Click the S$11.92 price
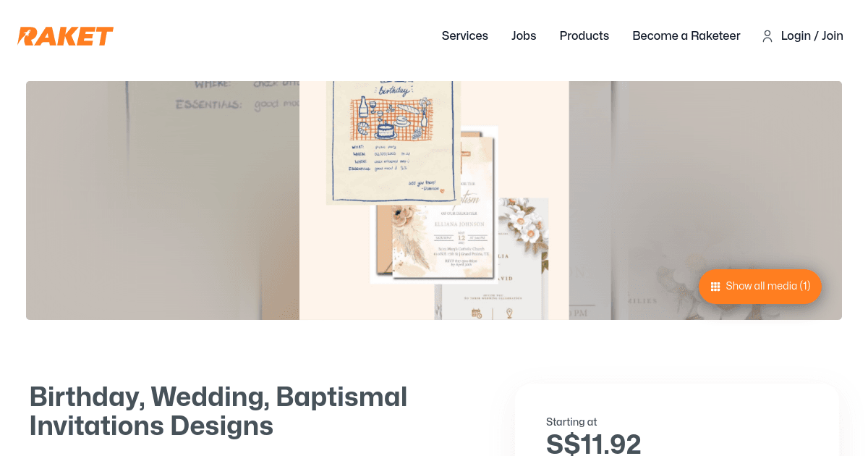The width and height of the screenshot is (868, 456). tap(593, 444)
